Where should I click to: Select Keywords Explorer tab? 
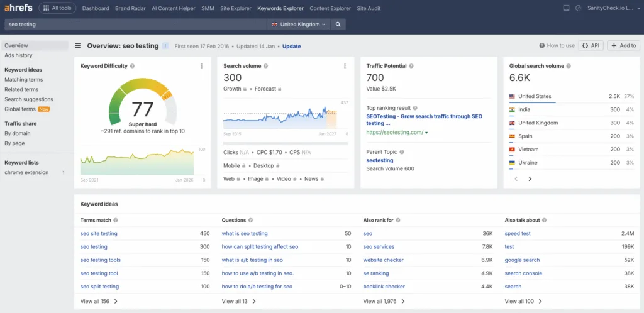click(280, 8)
